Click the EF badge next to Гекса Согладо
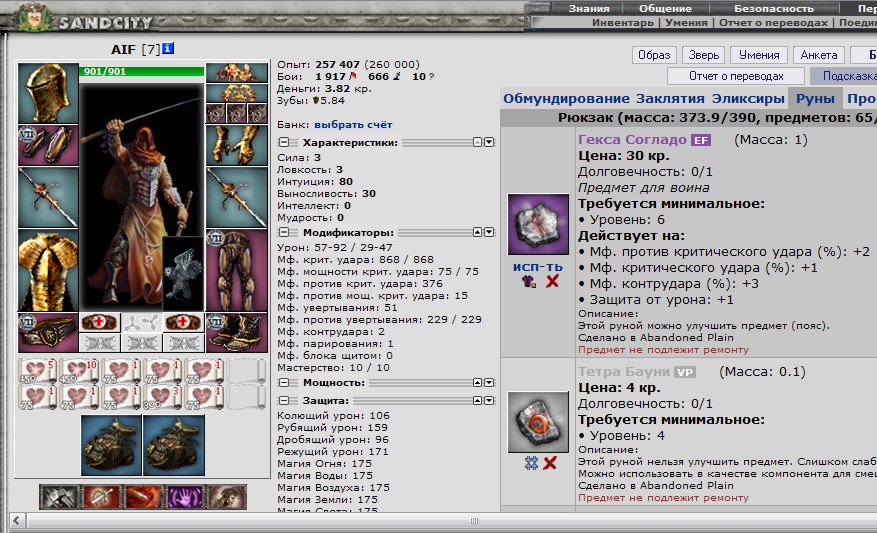The image size is (877, 533). (700, 140)
